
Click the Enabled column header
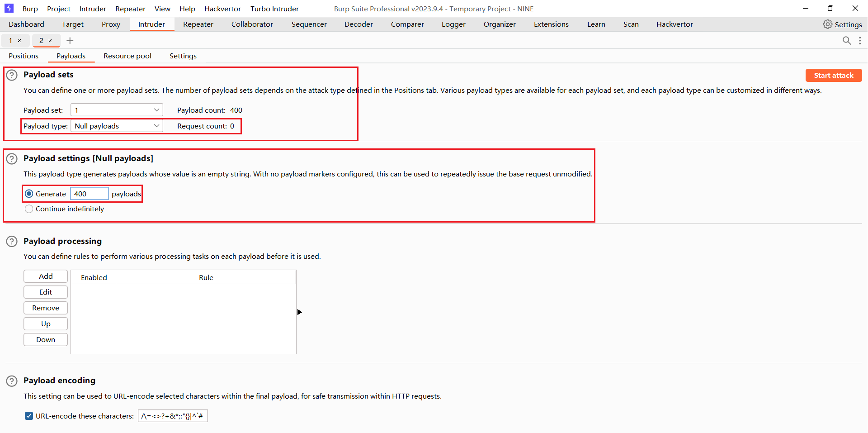pyautogui.click(x=94, y=277)
